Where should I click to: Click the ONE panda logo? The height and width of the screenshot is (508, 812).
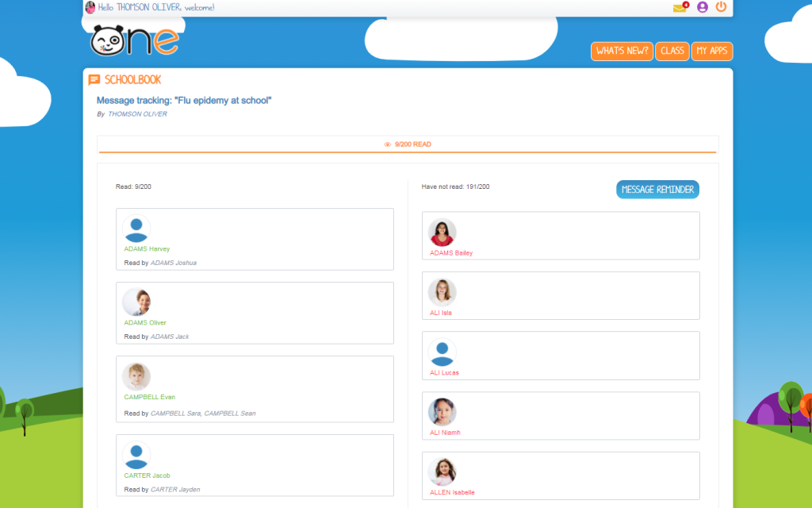click(x=135, y=40)
